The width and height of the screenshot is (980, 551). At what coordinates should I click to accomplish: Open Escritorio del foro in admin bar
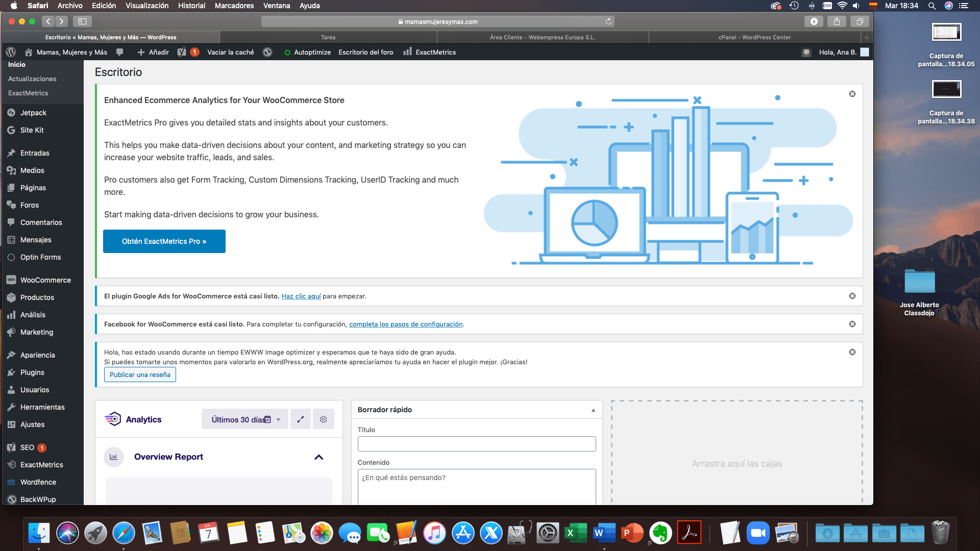(365, 52)
